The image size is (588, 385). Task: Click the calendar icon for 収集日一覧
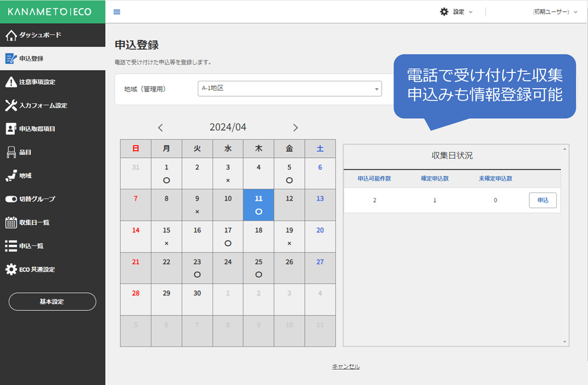pyautogui.click(x=11, y=222)
